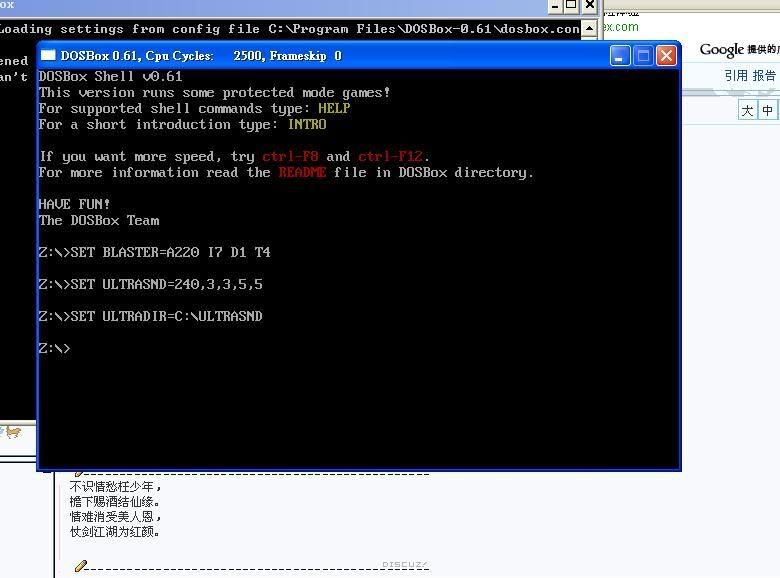
Task: Click the green x.com URL text
Action: click(x=621, y=26)
